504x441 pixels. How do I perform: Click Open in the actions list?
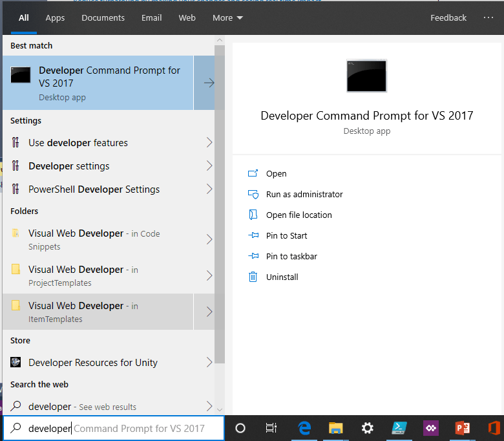coord(276,173)
